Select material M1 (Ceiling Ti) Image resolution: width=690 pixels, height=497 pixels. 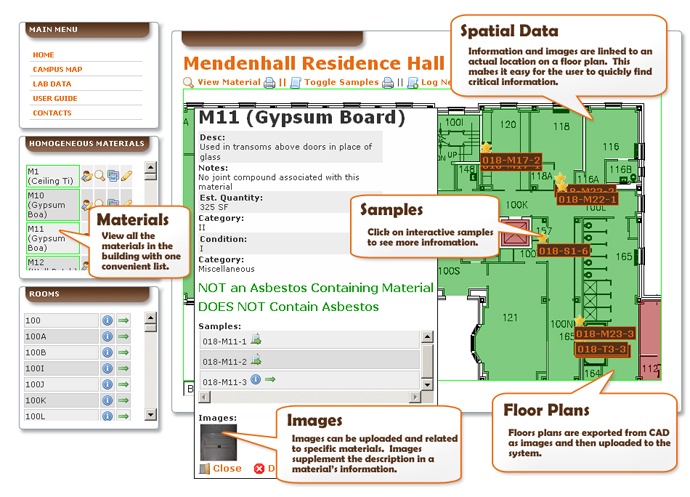pos(53,176)
